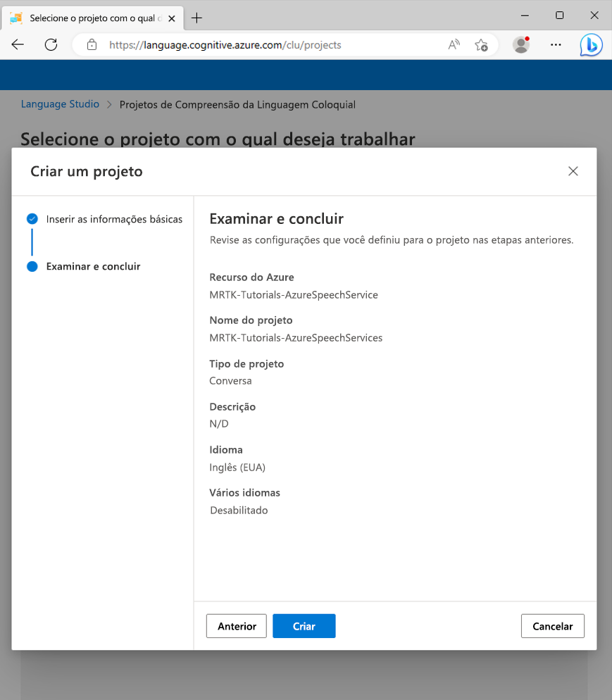Open Read aloud from the address bar
Viewport: 612px width, 700px height.
pyautogui.click(x=454, y=44)
